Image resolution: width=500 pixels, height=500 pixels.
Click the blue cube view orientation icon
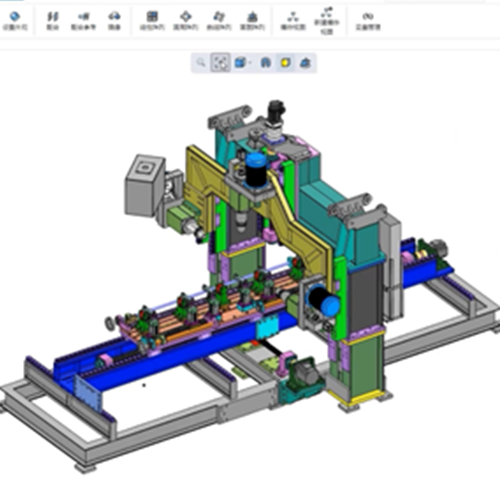(240, 62)
